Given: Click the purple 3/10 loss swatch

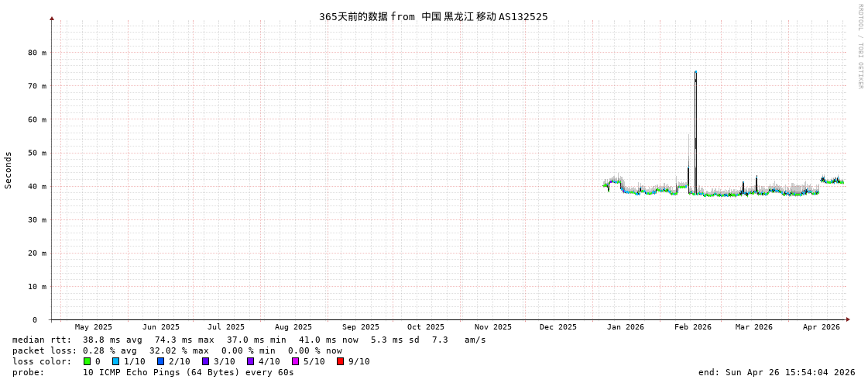Looking at the screenshot, I should pos(205,361).
